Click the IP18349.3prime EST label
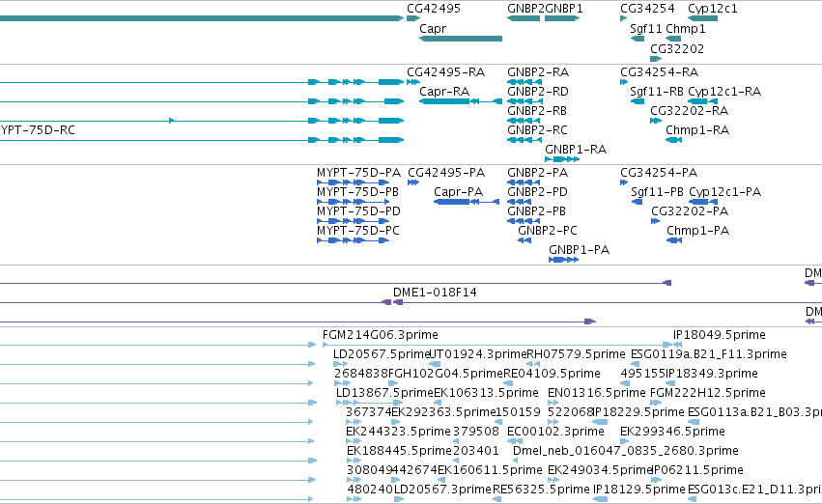822x504 pixels. tap(711, 374)
